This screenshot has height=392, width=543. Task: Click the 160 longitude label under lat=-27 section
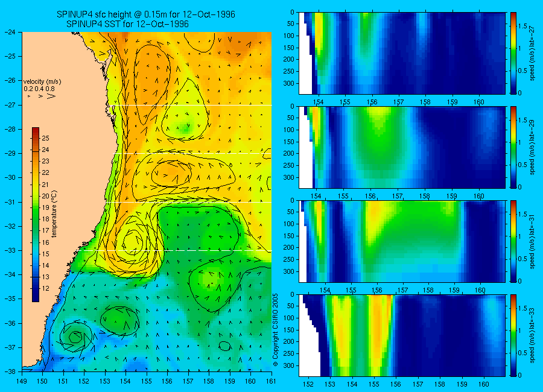(479, 102)
